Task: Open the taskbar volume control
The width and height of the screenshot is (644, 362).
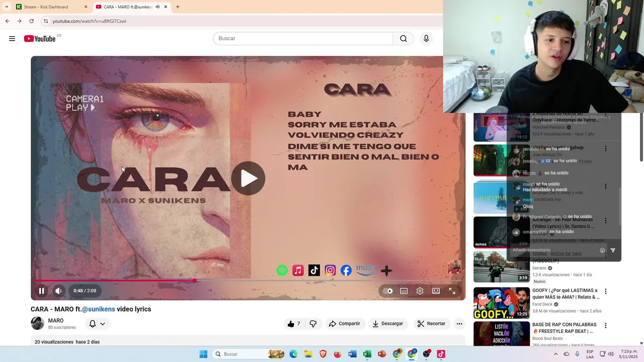Action: click(611, 354)
